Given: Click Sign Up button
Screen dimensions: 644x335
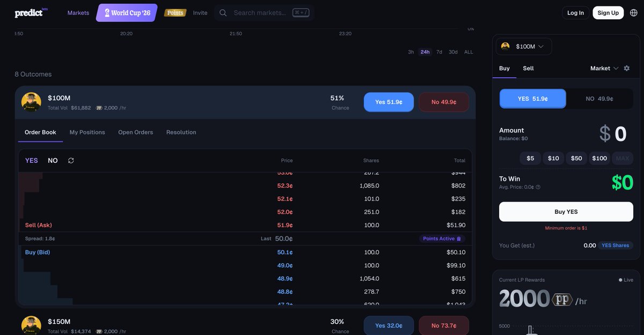Looking at the screenshot, I should click(x=608, y=13).
